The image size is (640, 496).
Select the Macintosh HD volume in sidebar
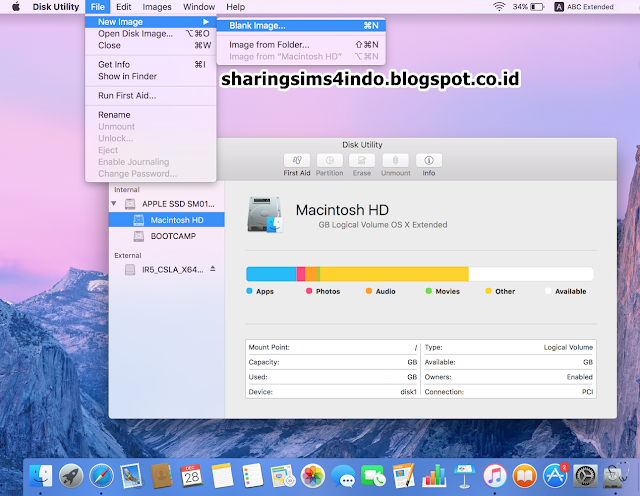click(167, 220)
